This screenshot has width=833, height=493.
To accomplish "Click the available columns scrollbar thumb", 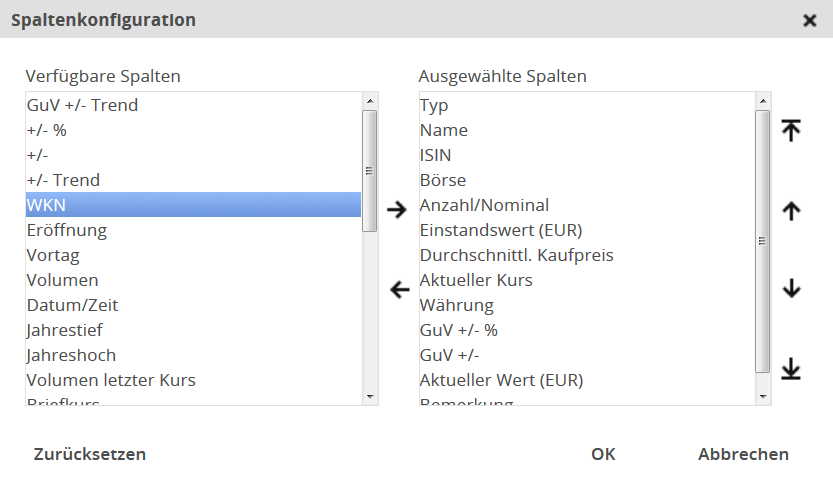I will 369,170.
